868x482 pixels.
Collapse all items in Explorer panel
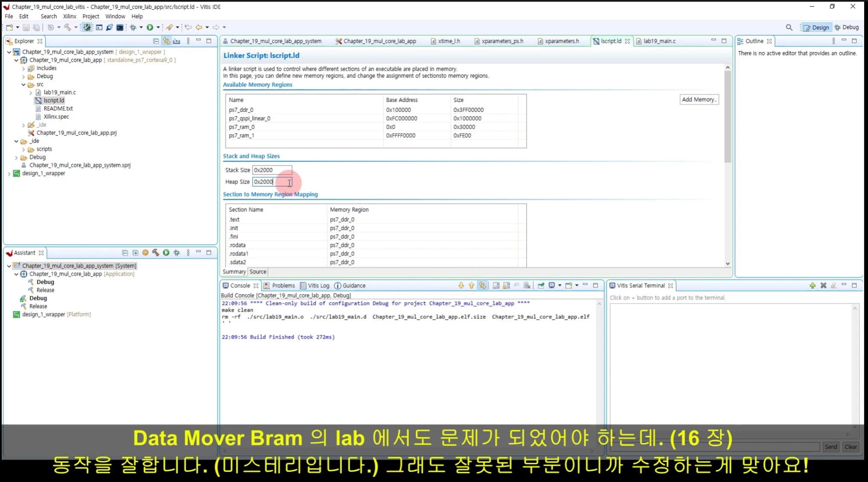click(x=156, y=41)
